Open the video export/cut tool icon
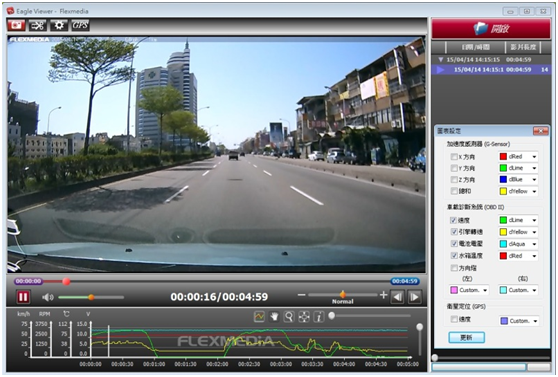 pos(37,25)
